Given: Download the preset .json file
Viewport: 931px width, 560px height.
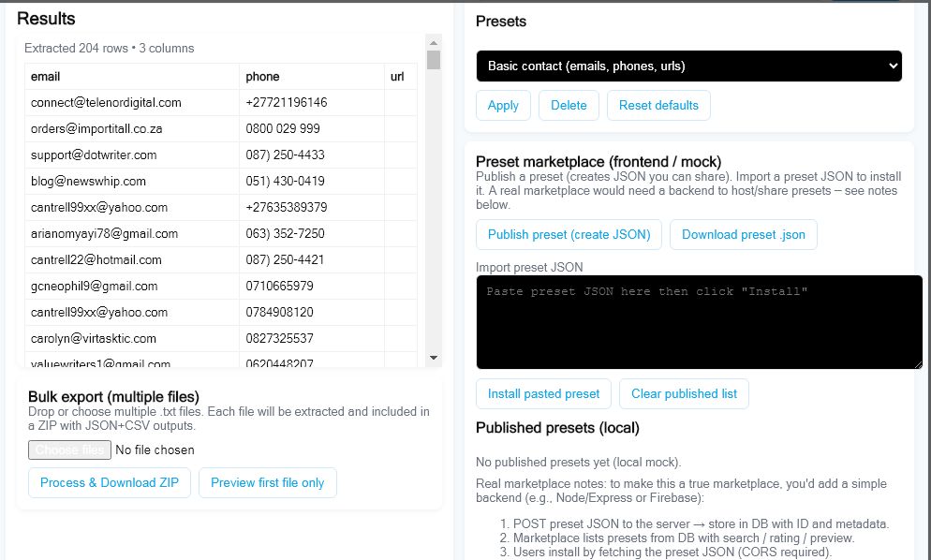Looking at the screenshot, I should (743, 235).
